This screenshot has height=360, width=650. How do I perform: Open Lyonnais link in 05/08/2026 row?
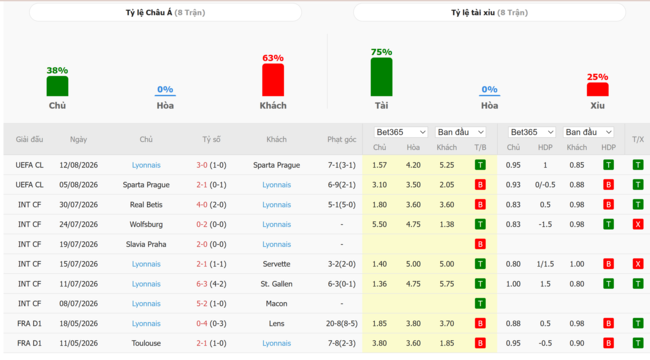click(276, 185)
